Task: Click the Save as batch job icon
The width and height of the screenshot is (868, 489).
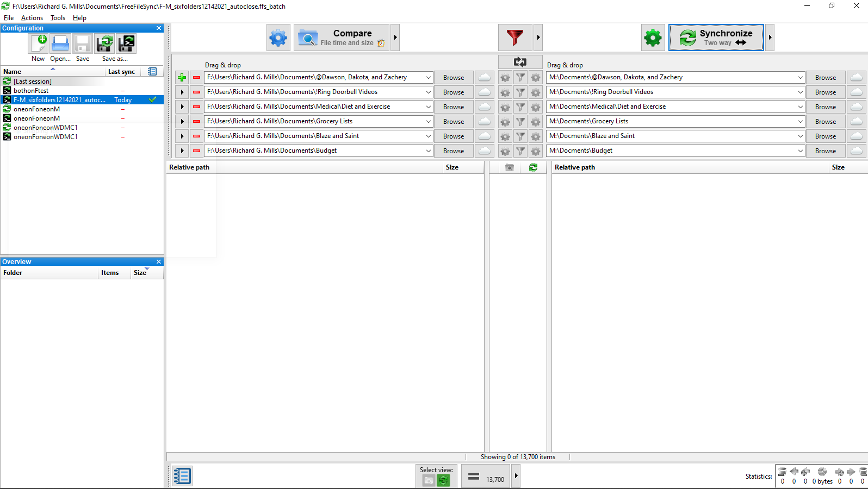Action: click(x=126, y=43)
